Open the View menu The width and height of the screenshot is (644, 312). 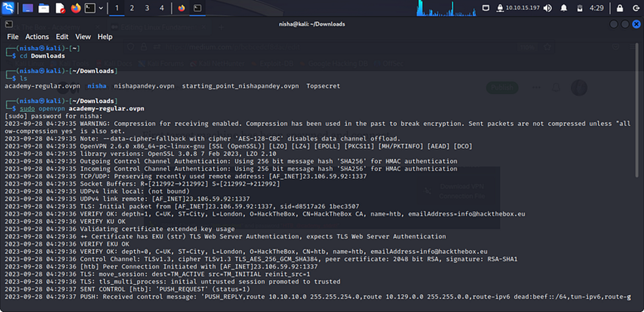coord(83,36)
